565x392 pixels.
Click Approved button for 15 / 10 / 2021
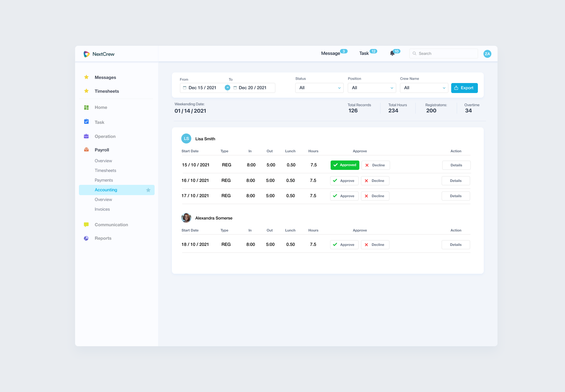[345, 165]
